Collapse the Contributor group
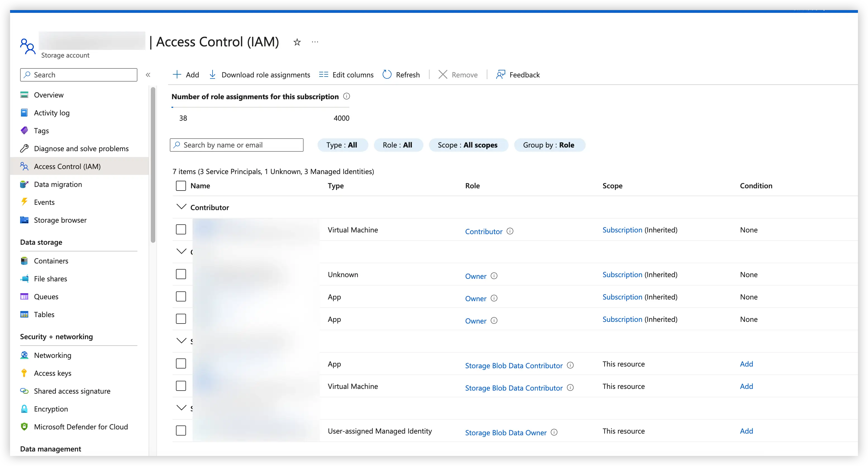 pyautogui.click(x=181, y=207)
